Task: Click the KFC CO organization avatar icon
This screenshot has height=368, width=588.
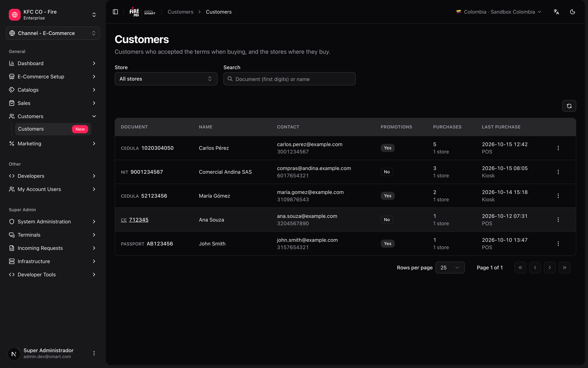Action: click(x=15, y=15)
